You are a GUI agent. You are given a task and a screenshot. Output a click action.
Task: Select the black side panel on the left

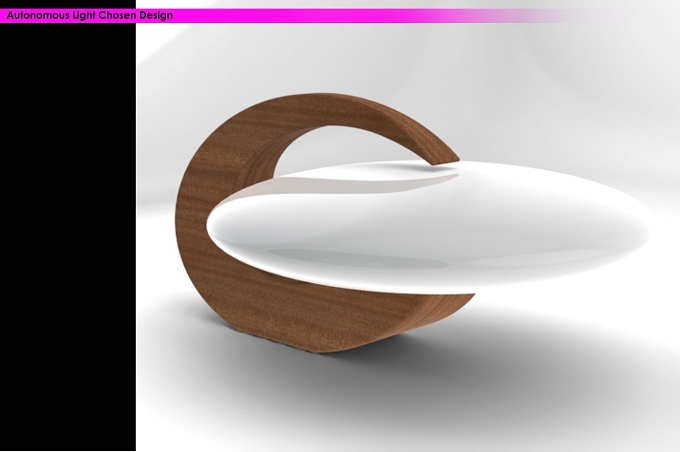tap(68, 236)
